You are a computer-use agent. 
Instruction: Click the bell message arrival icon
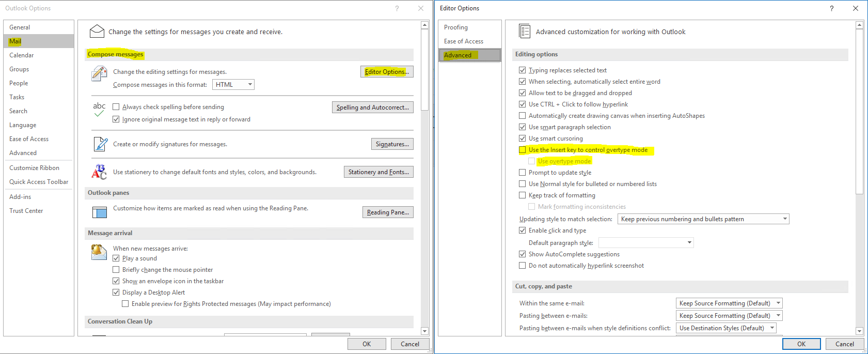pyautogui.click(x=99, y=252)
